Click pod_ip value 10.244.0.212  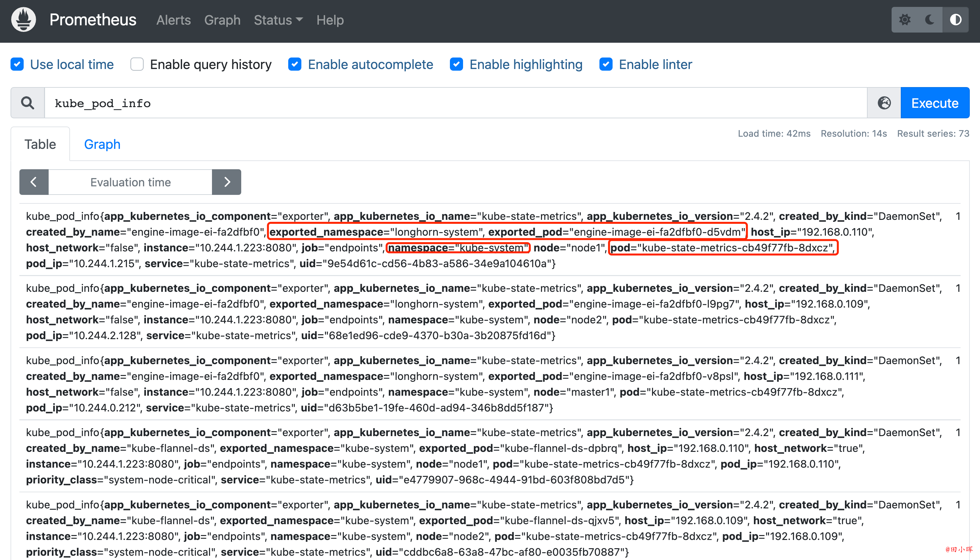(105, 408)
